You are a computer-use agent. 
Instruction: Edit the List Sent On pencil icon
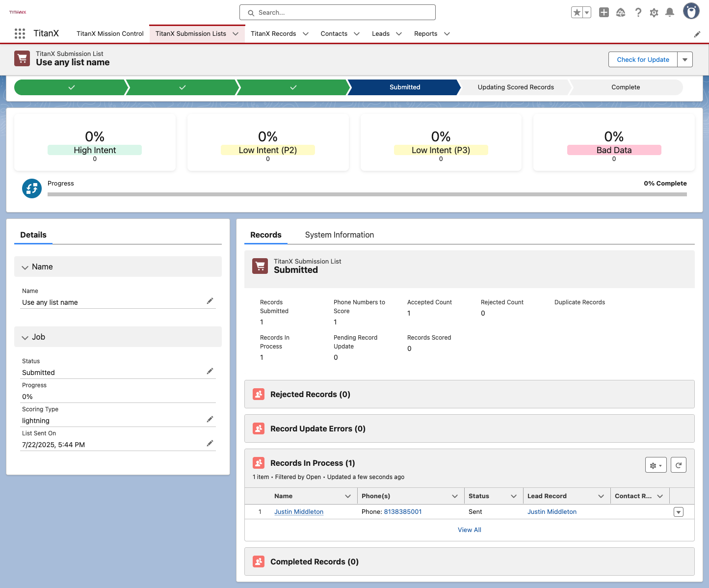pos(210,443)
